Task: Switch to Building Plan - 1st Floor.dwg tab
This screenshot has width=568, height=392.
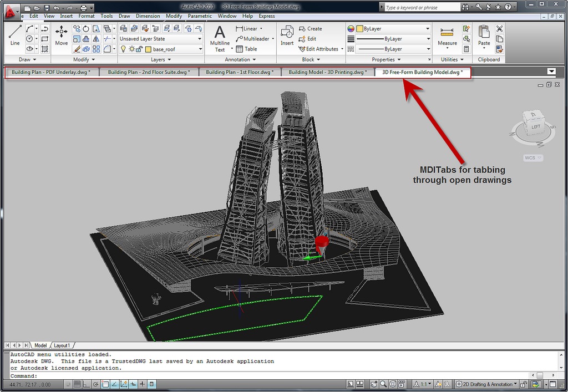Action: click(x=240, y=72)
